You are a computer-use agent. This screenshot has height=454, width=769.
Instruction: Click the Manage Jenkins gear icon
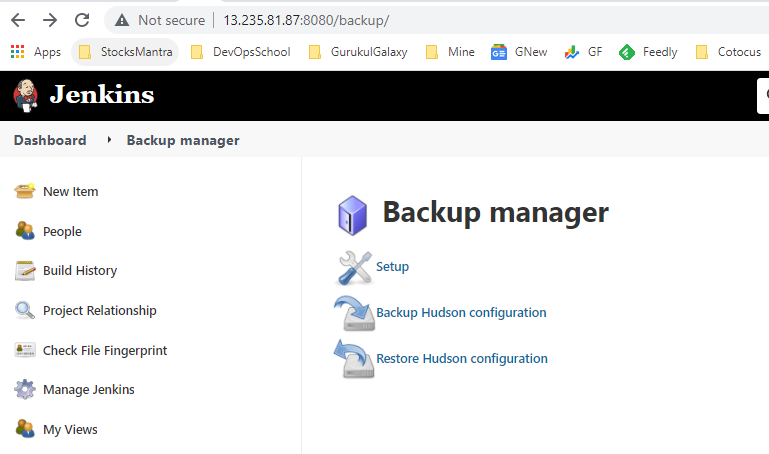[x=25, y=389]
